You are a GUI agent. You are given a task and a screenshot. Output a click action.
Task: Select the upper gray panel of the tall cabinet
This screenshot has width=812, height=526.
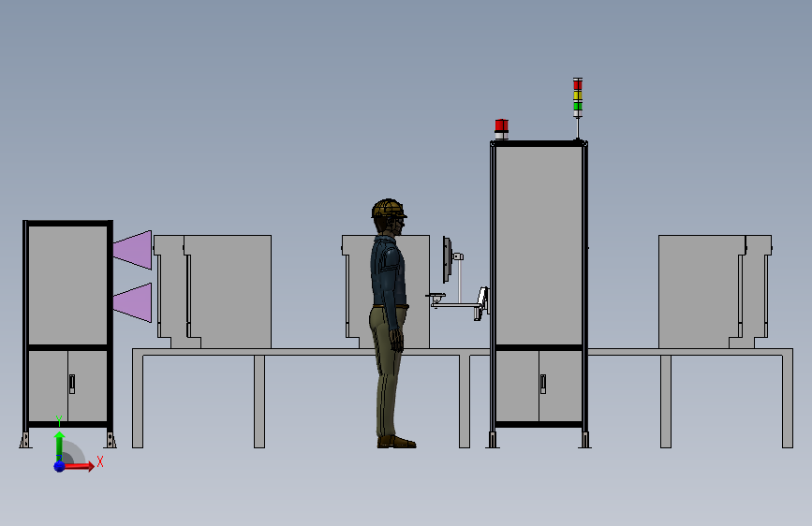[539, 246]
